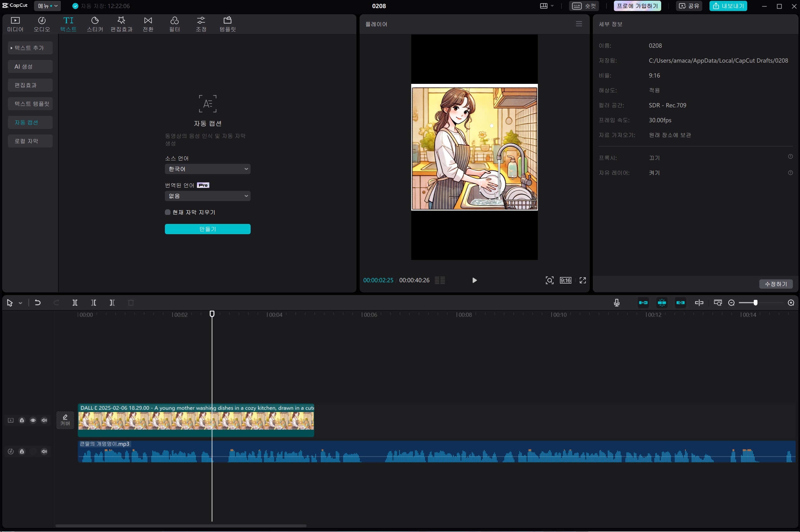Click the timeline playhead marker

(x=212, y=314)
